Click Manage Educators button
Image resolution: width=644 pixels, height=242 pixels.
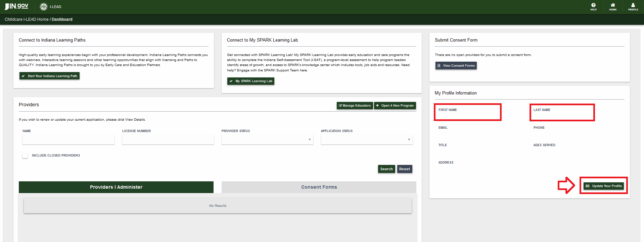coord(355,106)
